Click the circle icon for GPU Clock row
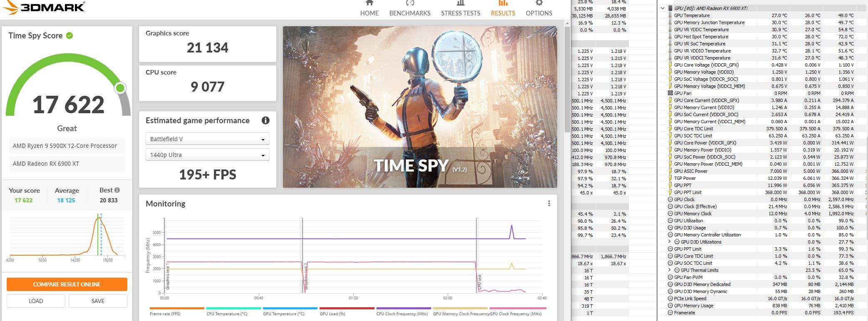The image size is (868, 321). [670, 199]
